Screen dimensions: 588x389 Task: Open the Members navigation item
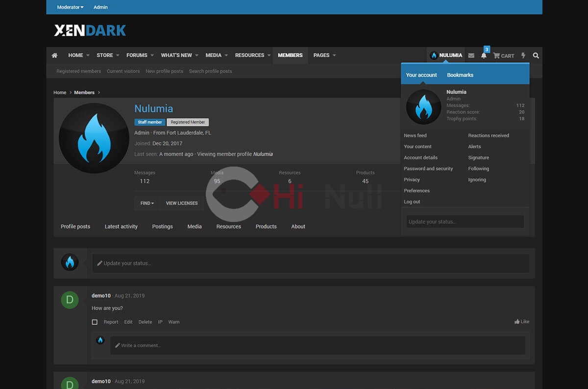(x=290, y=55)
